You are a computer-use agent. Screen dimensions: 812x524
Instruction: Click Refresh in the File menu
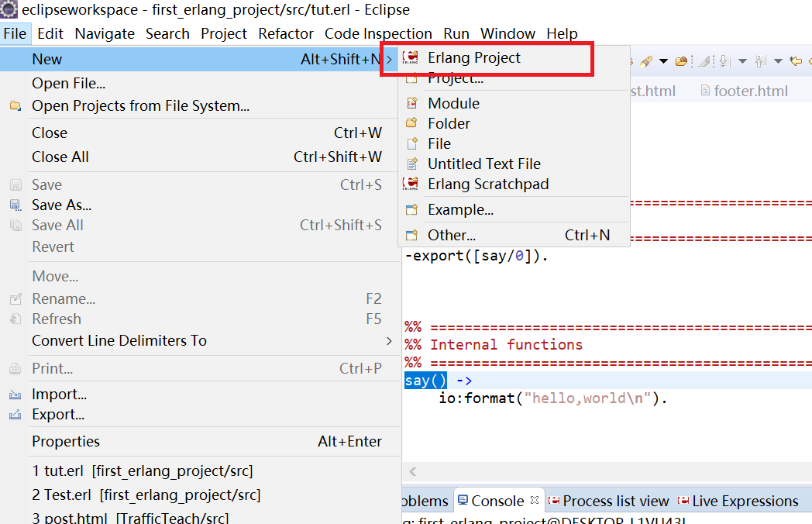coord(200,319)
